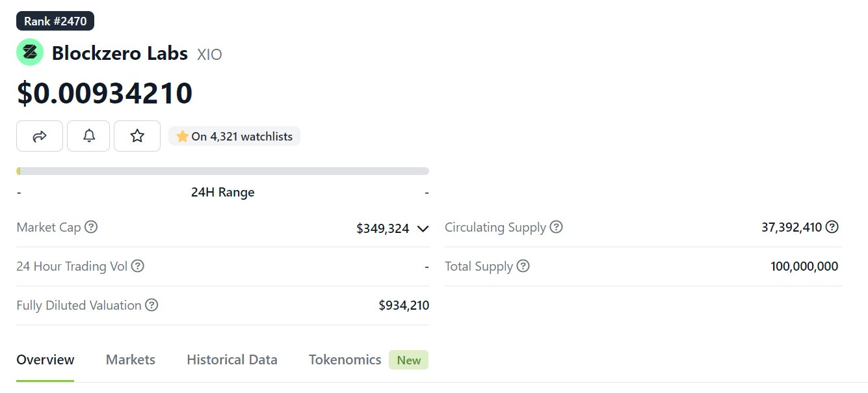The height and width of the screenshot is (393, 868).
Task: Click the 37,392,410 circulating supply value
Action: click(x=792, y=227)
